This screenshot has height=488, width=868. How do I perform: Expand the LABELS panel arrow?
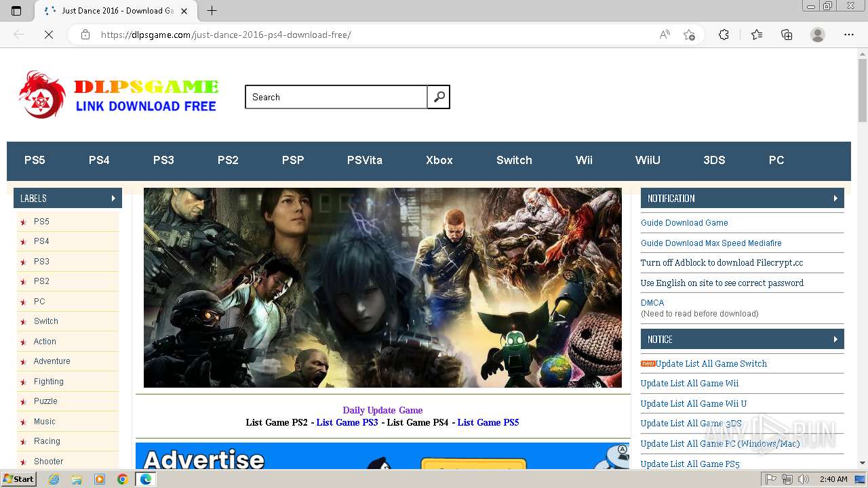click(x=113, y=198)
